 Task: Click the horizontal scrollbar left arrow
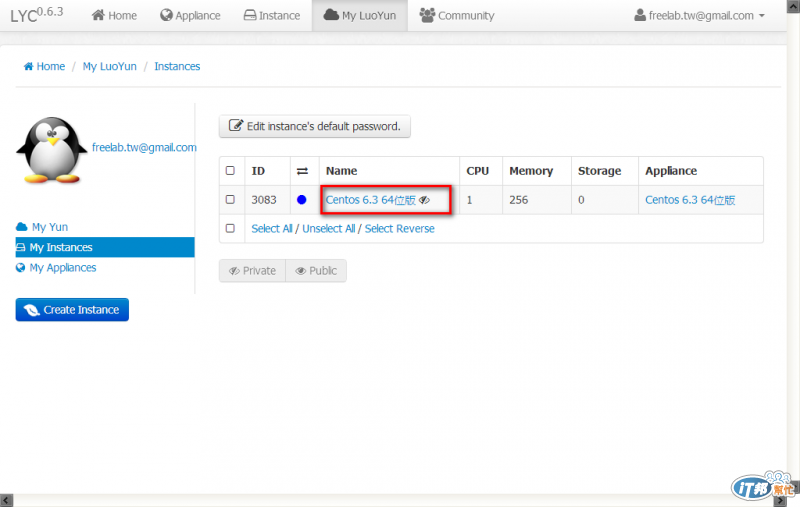pyautogui.click(x=6, y=501)
